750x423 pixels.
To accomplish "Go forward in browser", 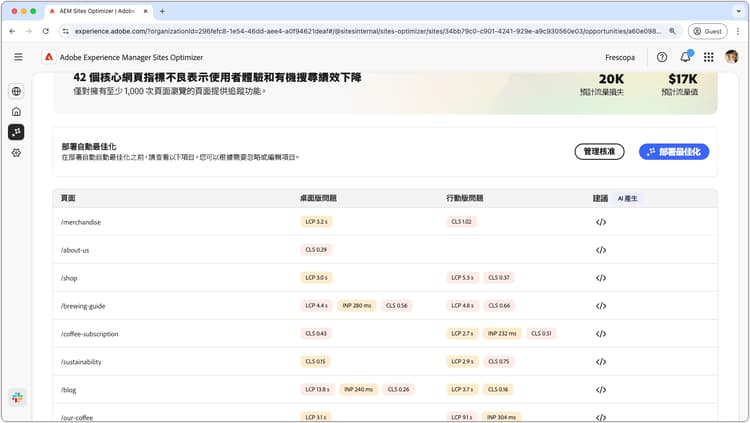I will click(29, 31).
